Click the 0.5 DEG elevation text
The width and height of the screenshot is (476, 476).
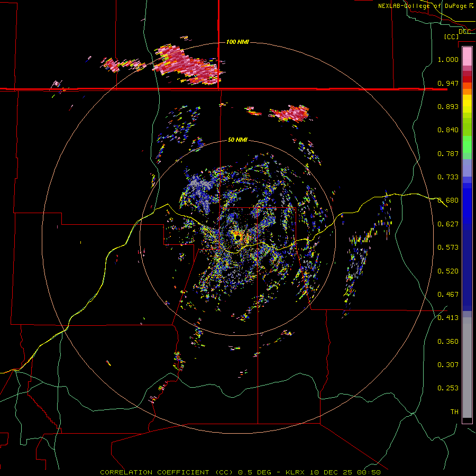(x=254, y=472)
